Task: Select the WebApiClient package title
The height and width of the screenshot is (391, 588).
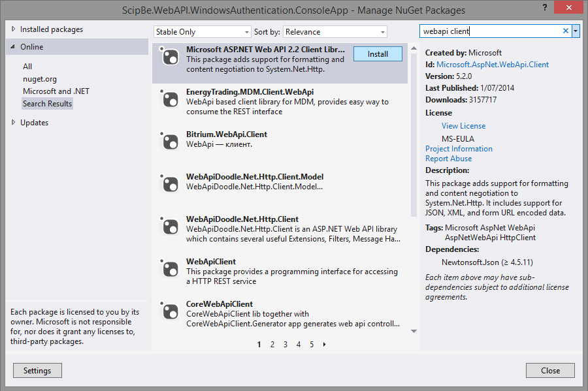Action: point(211,261)
